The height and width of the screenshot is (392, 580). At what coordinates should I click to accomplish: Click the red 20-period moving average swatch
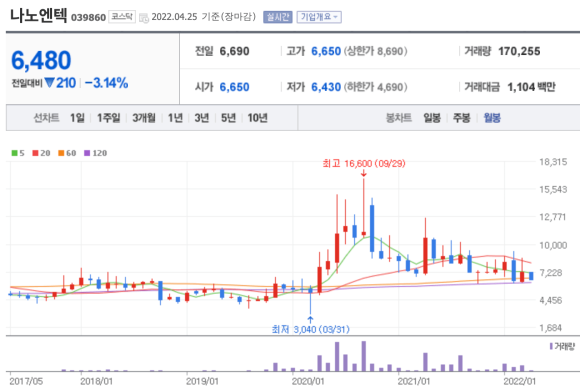(36, 153)
